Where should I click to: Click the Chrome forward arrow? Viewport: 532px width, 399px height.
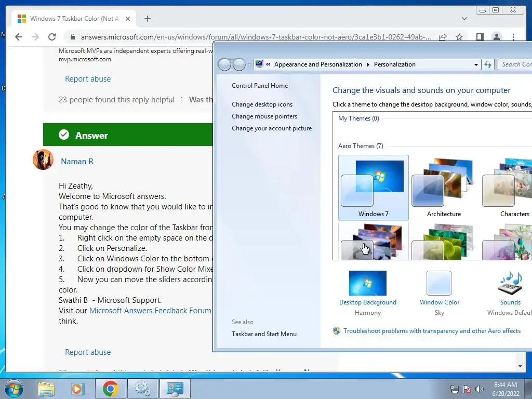(35, 37)
